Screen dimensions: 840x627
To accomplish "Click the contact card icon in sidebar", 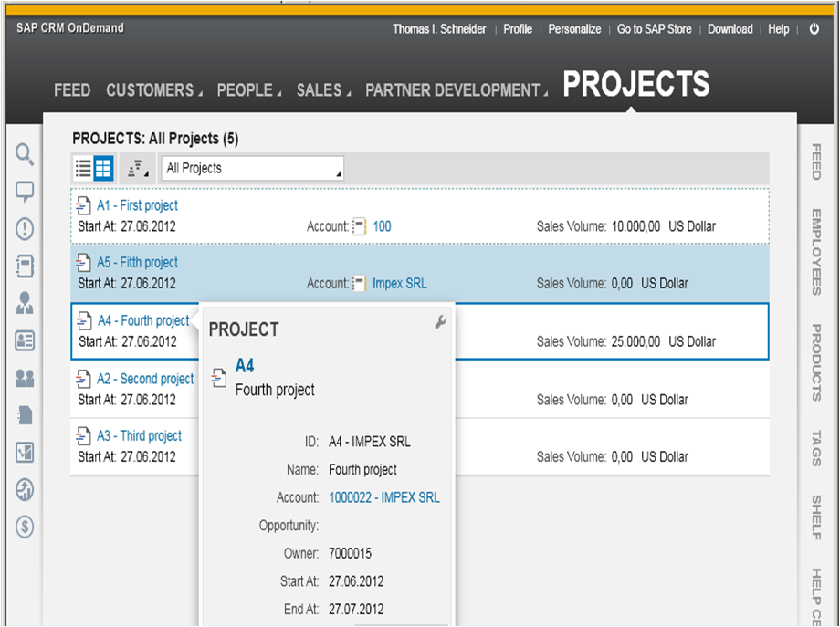I will 25,340.
